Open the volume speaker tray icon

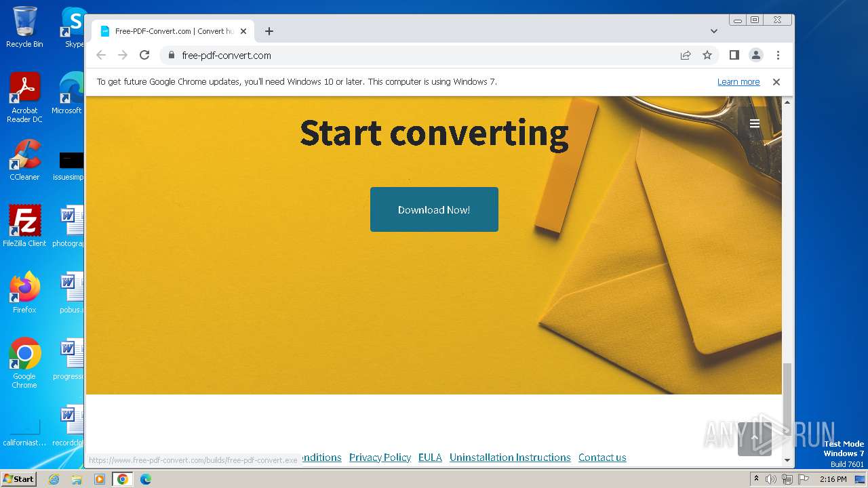coord(771,479)
